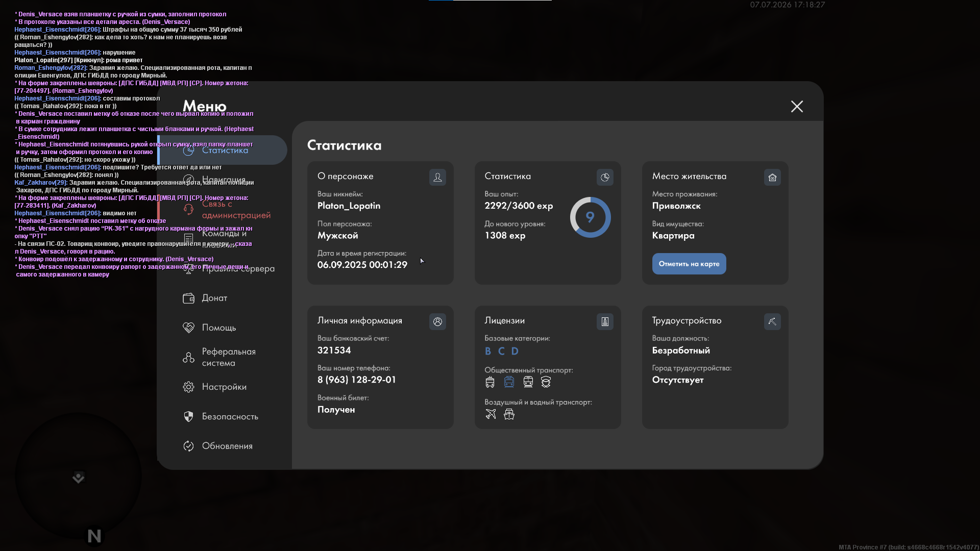Click the airplane license icon
Image resolution: width=980 pixels, height=551 pixels.
491,414
